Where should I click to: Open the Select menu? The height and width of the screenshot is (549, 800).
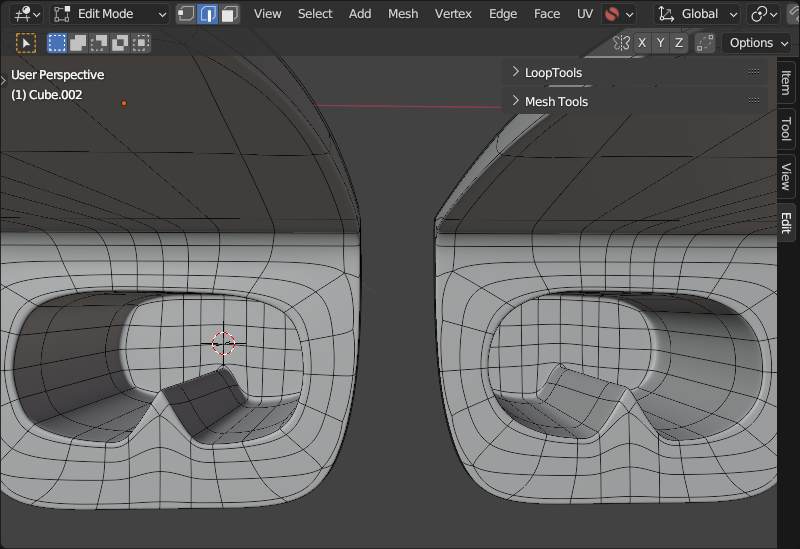[x=315, y=14]
